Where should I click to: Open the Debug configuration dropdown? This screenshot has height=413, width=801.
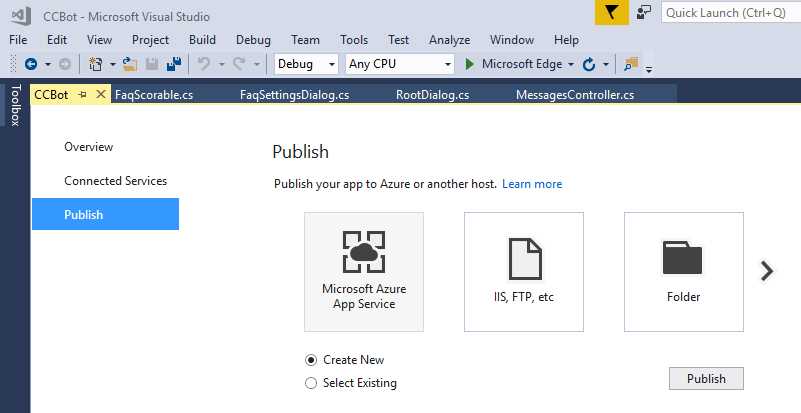[x=306, y=64]
